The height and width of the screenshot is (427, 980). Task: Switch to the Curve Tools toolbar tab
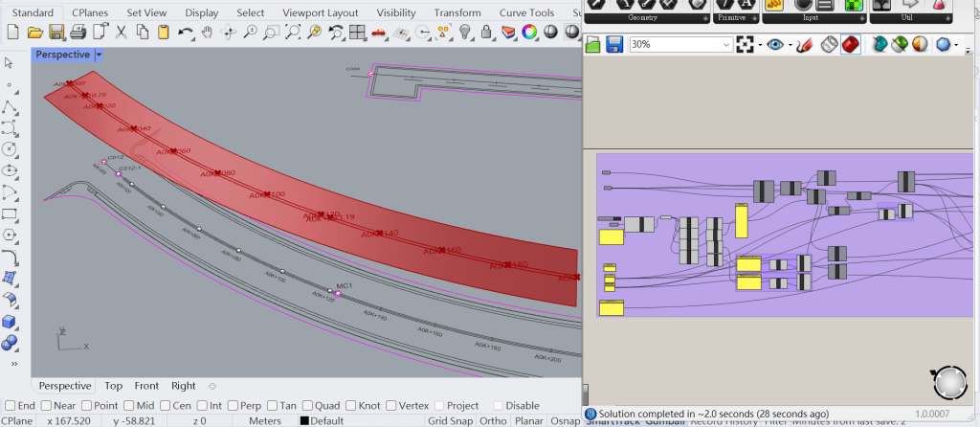pyautogui.click(x=526, y=12)
